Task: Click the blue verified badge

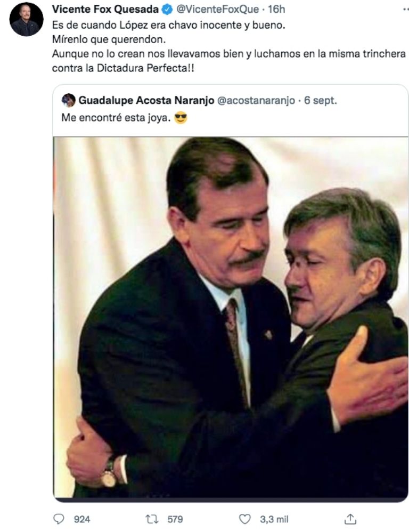Action: click(x=167, y=9)
